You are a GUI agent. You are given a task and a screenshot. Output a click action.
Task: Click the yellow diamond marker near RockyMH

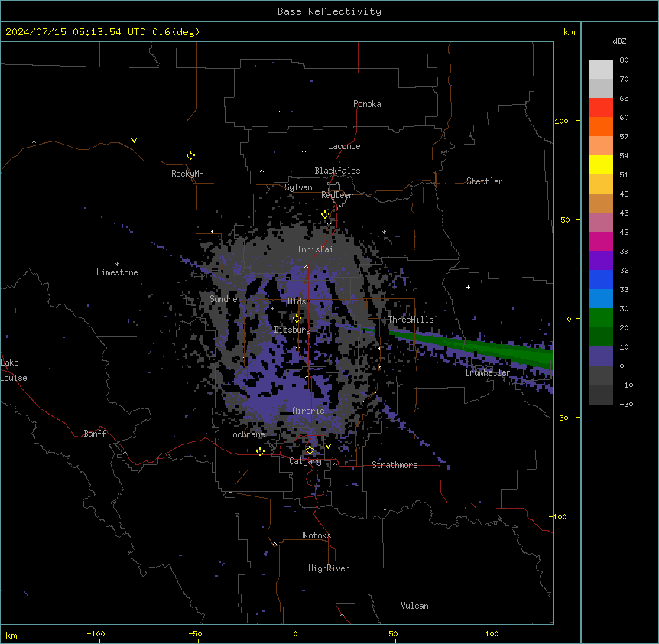pos(191,156)
